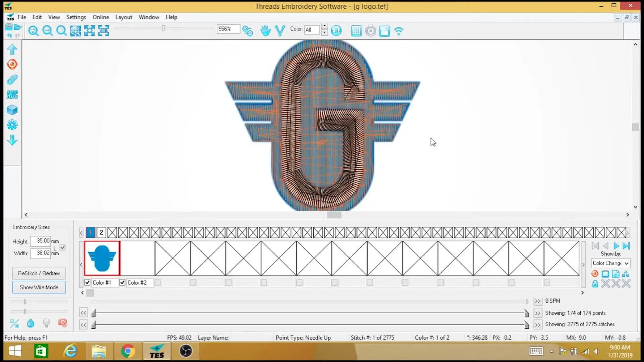This screenshot has height=362, width=644.
Task: Toggle the grid display icon
Action: pyautogui.click(x=356, y=31)
